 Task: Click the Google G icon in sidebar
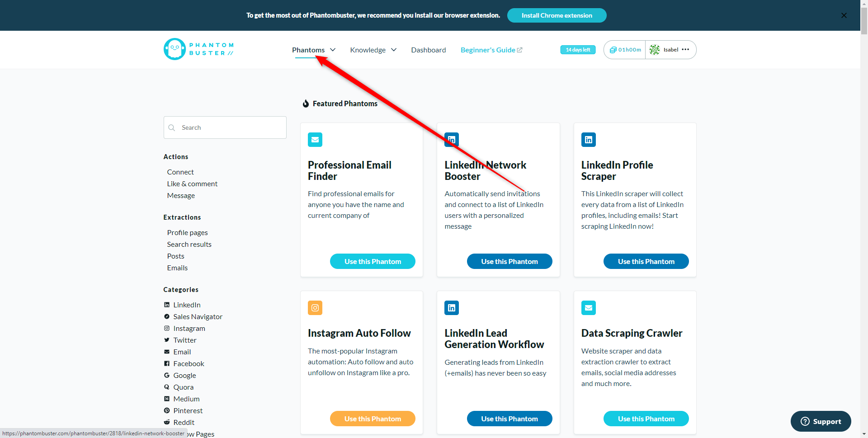[167, 375]
